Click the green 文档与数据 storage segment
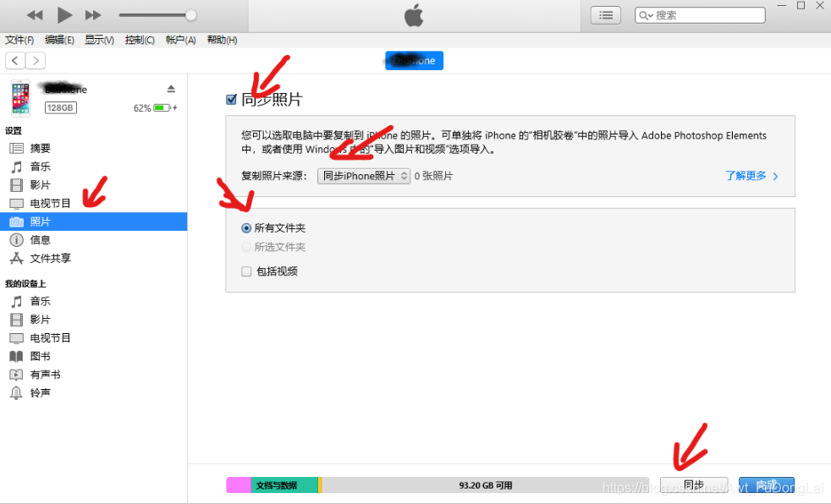 click(x=284, y=485)
